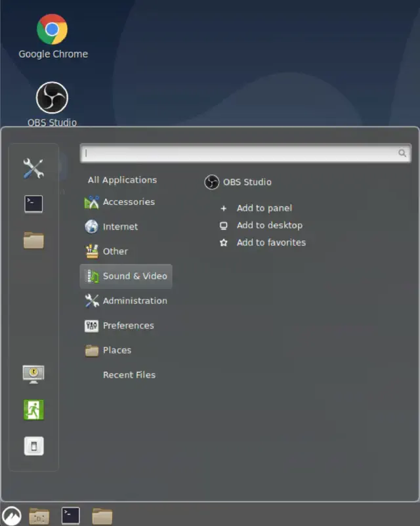Open System Settings from the favorites sidebar
Screen dimensions: 420x526
[33, 168]
